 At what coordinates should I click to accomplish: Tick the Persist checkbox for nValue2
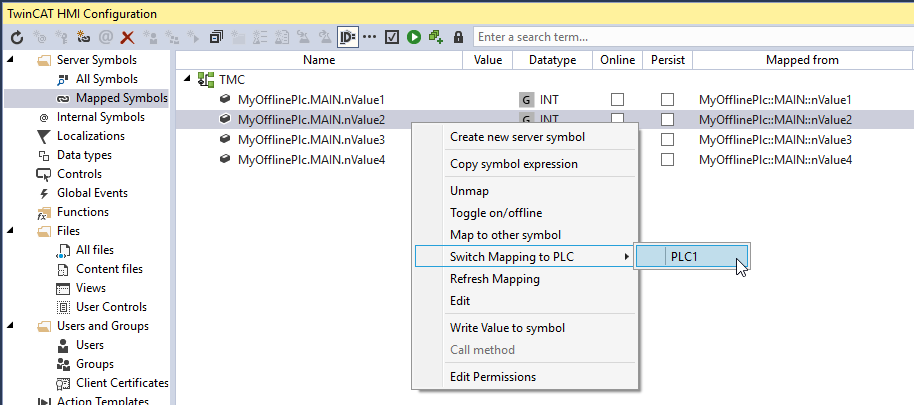click(667, 120)
